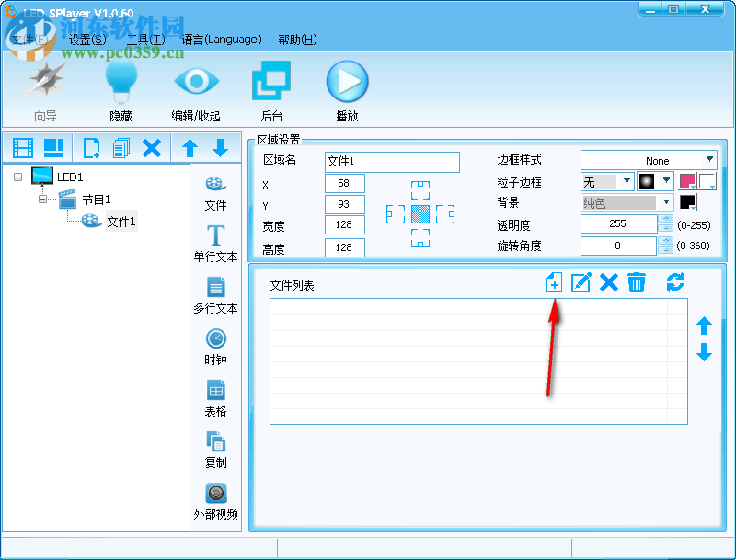The width and height of the screenshot is (736, 560).
Task: Add a new file to the 文件列表
Action: 553,283
